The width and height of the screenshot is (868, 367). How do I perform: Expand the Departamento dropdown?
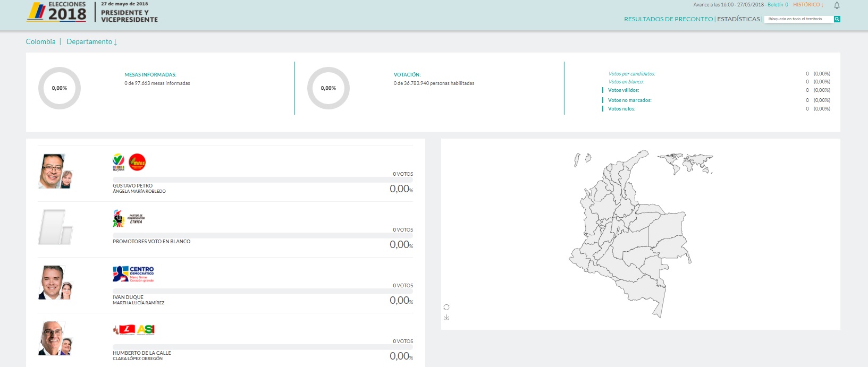(91, 42)
